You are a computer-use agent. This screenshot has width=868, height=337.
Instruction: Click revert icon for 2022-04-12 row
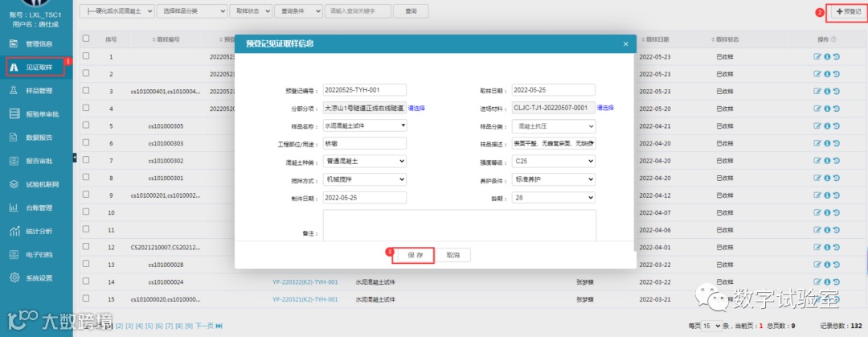coord(837,195)
